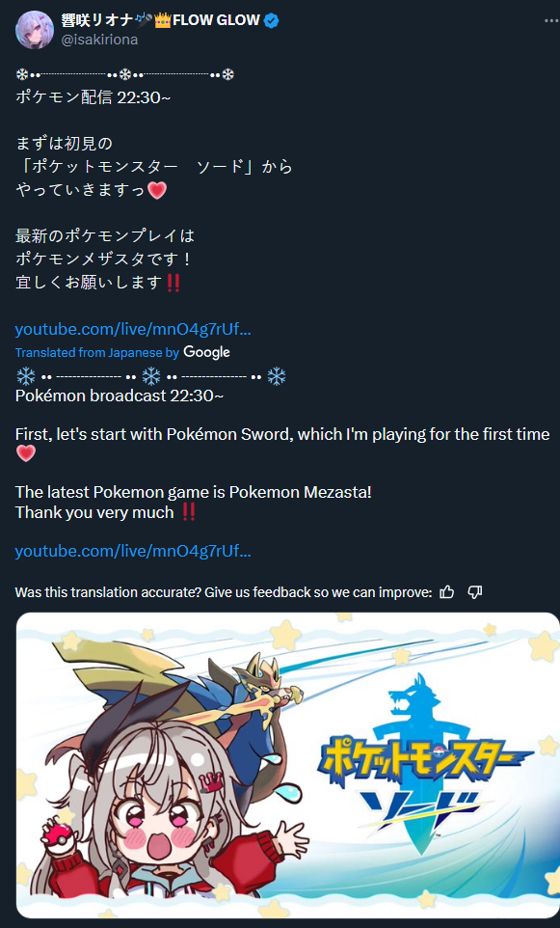Click the microphone emoji in the display name
This screenshot has width=560, height=928.
(x=144, y=20)
